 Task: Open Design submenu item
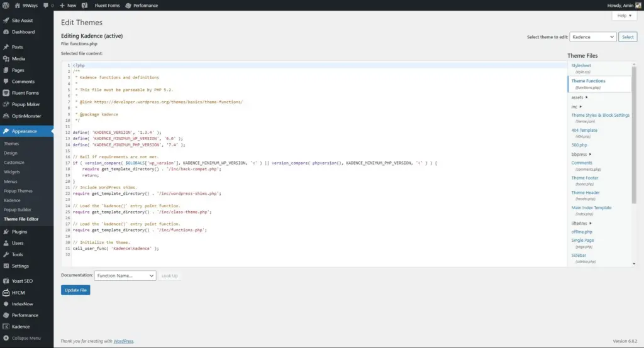[x=11, y=153]
